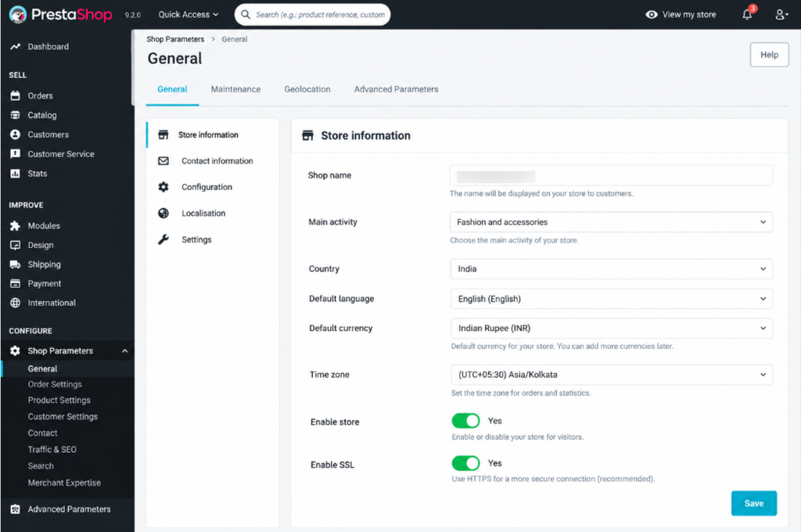Select General under Shop Parameters
This screenshot has width=801, height=532.
pos(42,368)
